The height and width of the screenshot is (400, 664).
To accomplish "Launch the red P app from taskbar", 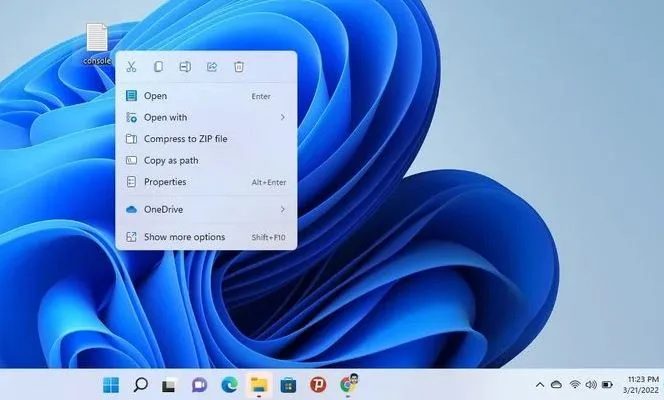I will tap(318, 385).
